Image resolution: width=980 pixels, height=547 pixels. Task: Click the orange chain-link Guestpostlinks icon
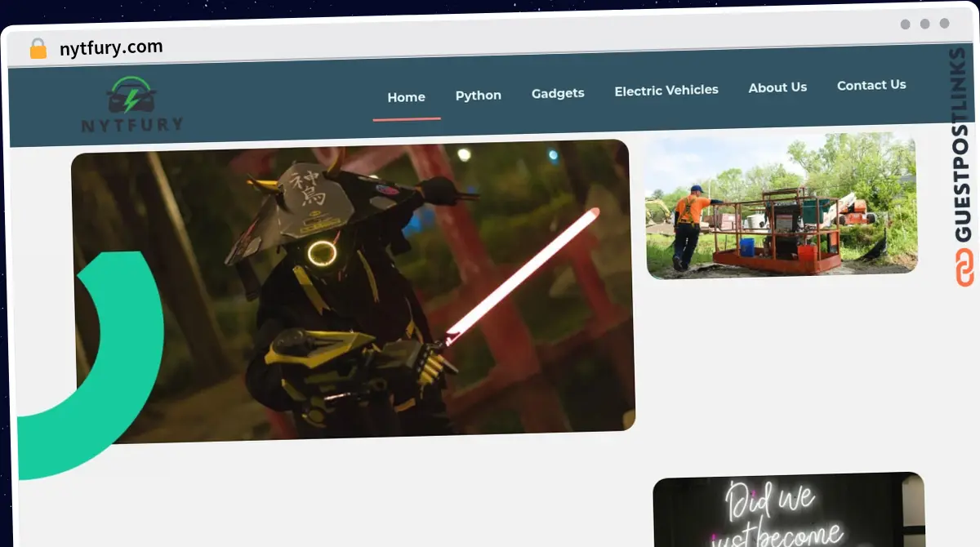[x=965, y=266]
